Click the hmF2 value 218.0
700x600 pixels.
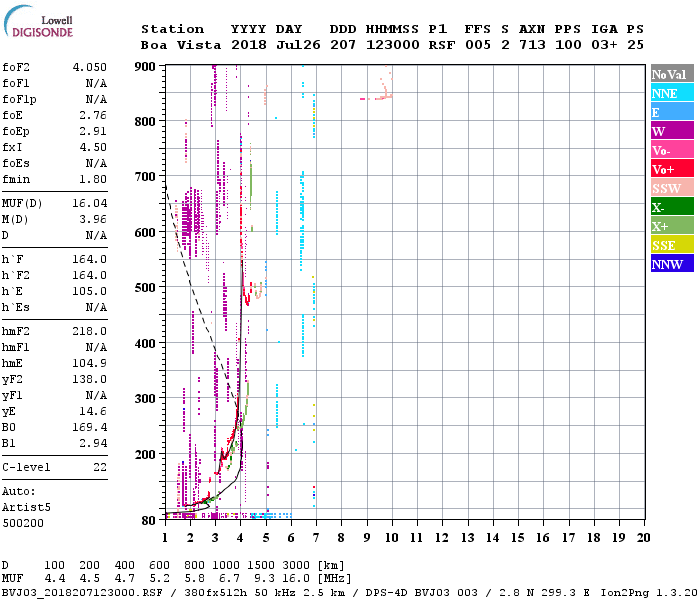pyautogui.click(x=90, y=331)
